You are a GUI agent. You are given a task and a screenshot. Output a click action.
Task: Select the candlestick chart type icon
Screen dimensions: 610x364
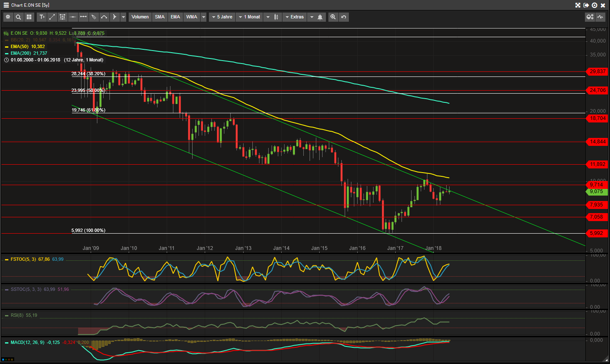[276, 17]
